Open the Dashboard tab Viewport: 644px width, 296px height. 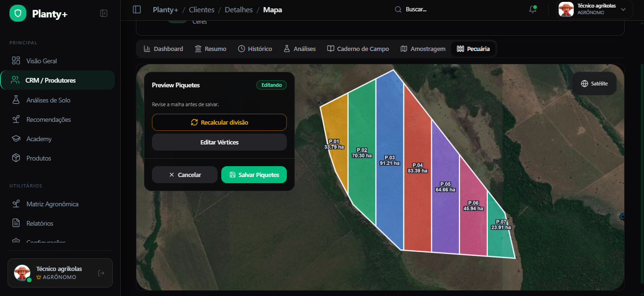pos(163,49)
